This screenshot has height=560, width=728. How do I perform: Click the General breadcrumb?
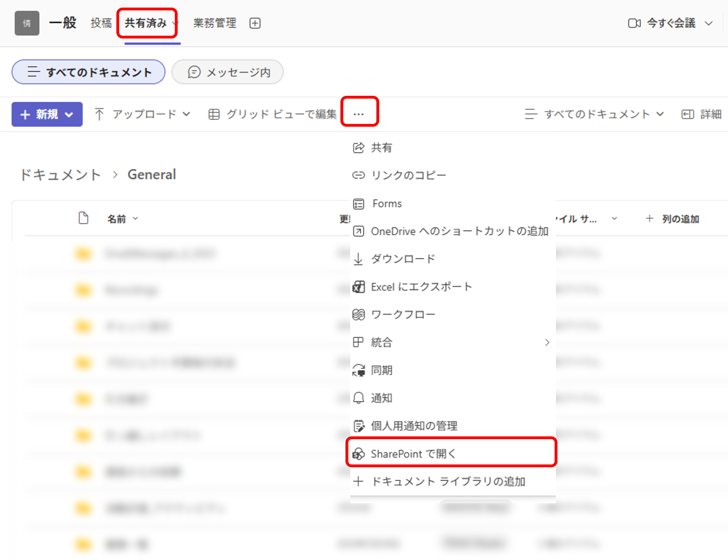pos(152,174)
